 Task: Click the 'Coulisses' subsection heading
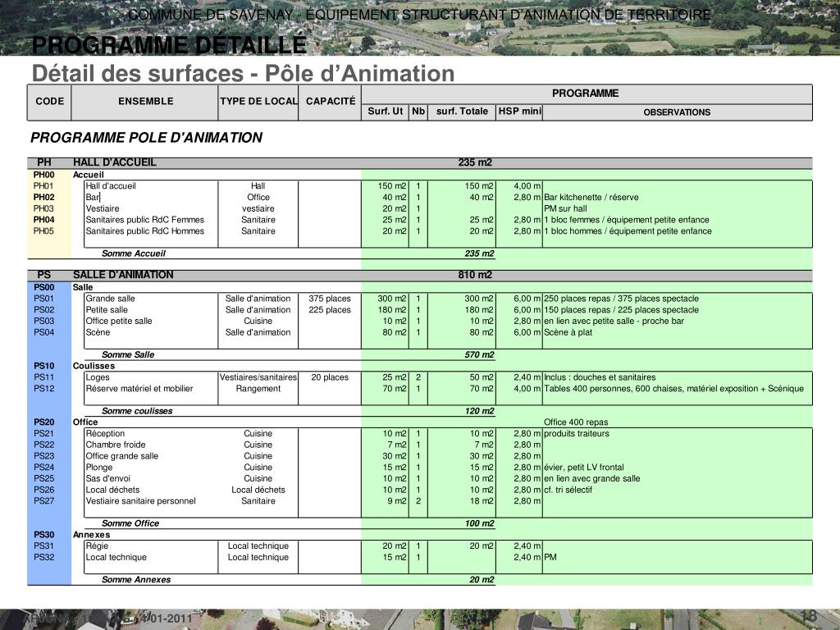click(94, 366)
